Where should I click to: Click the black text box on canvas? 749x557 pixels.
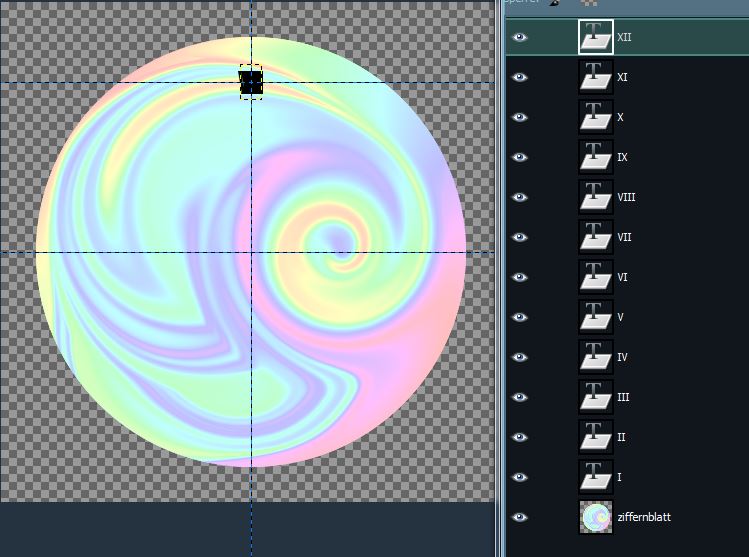click(x=251, y=82)
